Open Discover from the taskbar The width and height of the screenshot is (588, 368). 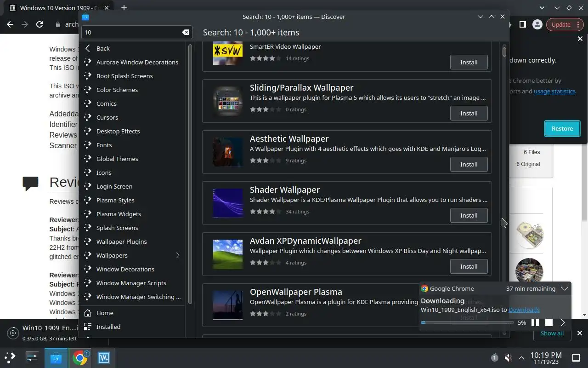coord(56,357)
